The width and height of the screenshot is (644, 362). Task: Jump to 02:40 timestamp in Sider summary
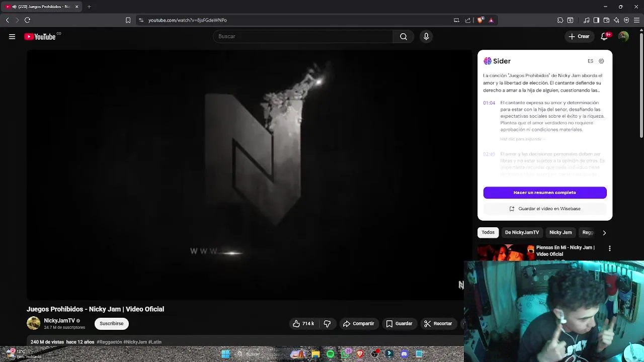(x=489, y=154)
